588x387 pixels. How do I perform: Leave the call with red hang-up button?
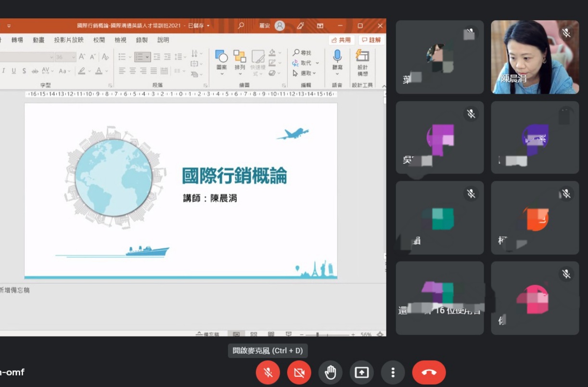[x=429, y=373]
